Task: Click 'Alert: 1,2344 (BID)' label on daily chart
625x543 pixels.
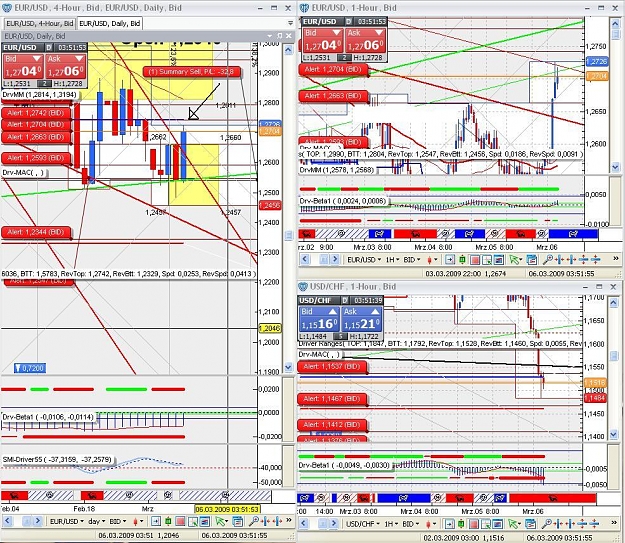Action: pos(36,232)
